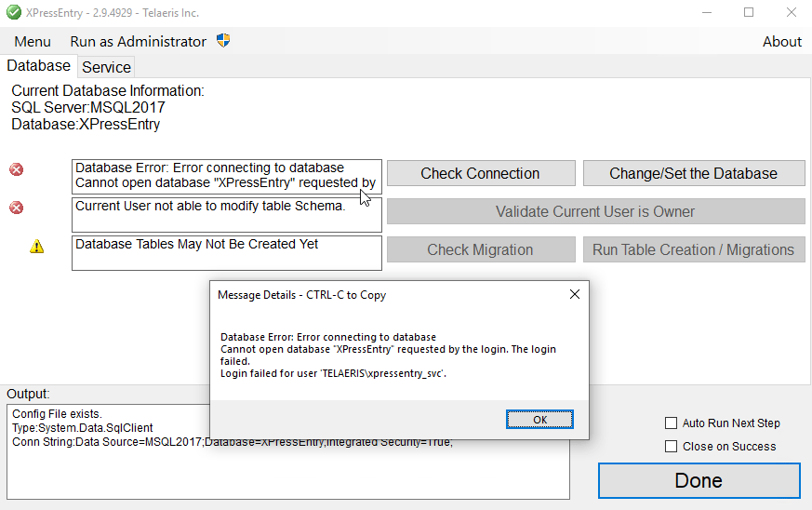812x510 pixels.
Task: Open the Menu item
Action: [x=33, y=42]
